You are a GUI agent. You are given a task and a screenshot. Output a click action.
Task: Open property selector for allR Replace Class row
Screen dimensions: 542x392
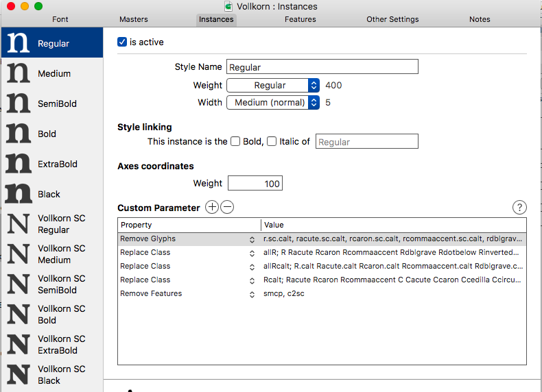252,254
